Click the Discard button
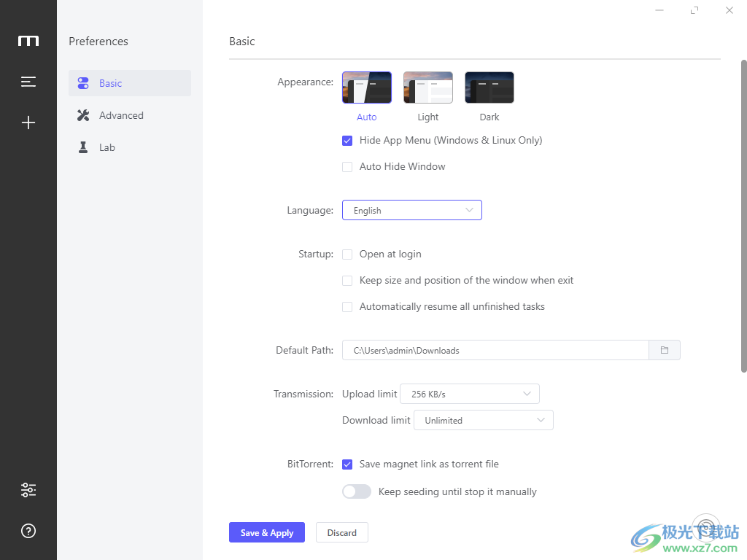Screen dimensions: 747x560 (341, 533)
